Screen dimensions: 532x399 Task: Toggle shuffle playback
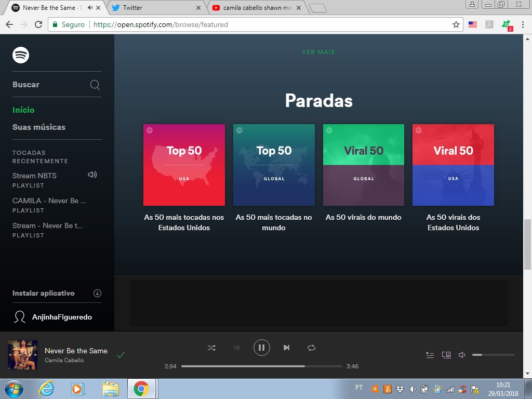211,348
